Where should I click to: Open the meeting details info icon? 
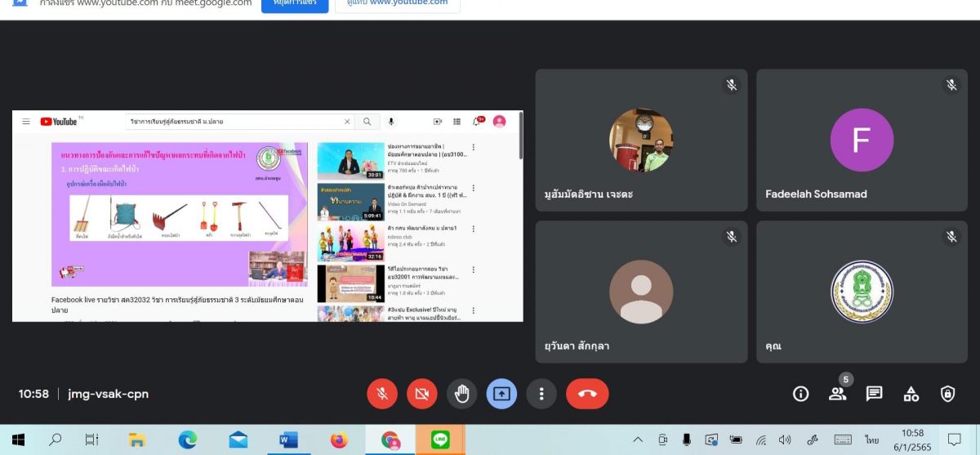click(x=800, y=394)
